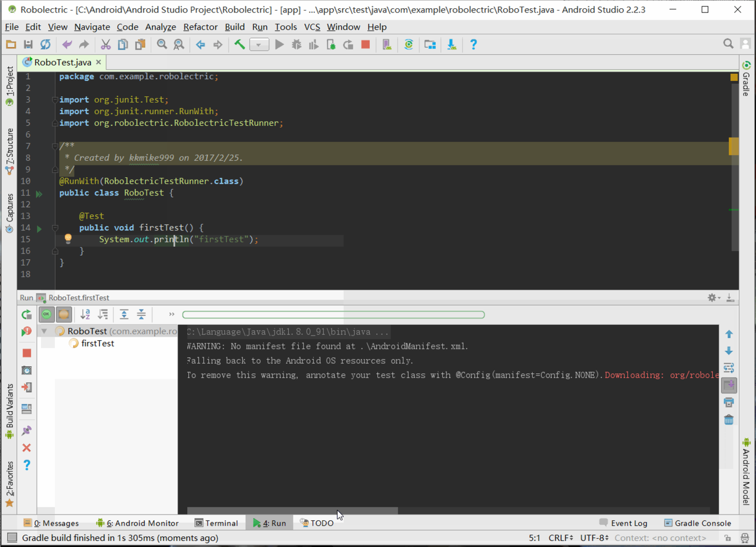Toggle Sort Alphabetically in test runner
756x547 pixels.
(x=86, y=314)
